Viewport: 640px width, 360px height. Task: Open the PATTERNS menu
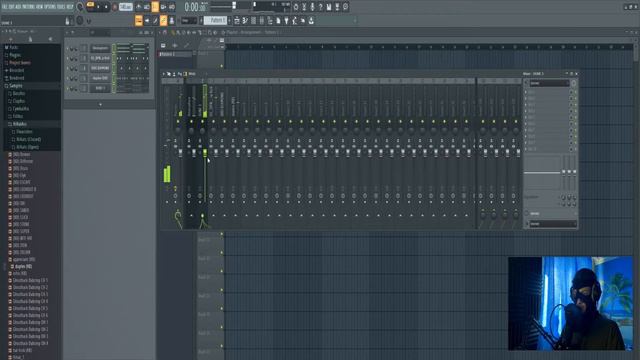(x=28, y=7)
